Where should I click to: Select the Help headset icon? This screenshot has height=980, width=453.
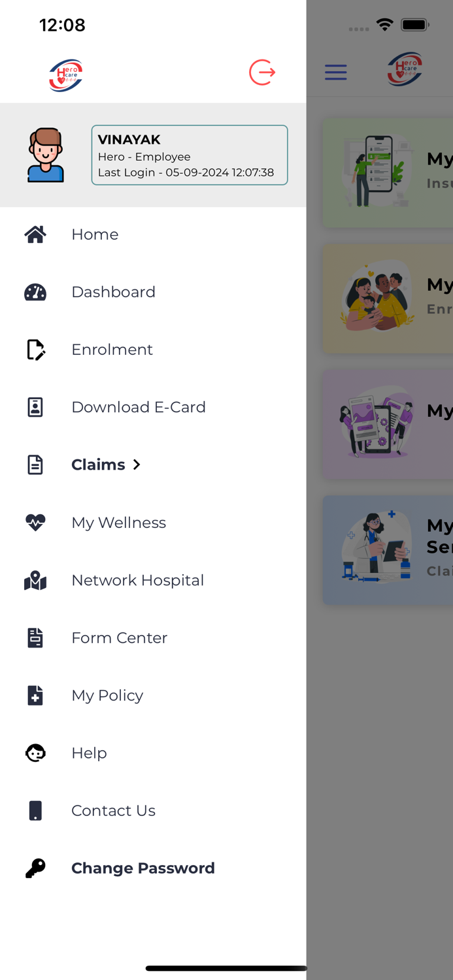(35, 753)
